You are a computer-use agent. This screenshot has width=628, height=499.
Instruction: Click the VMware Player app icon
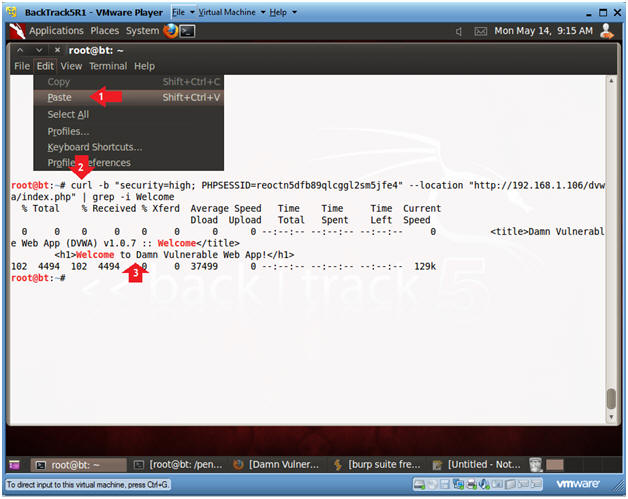tap(12, 12)
